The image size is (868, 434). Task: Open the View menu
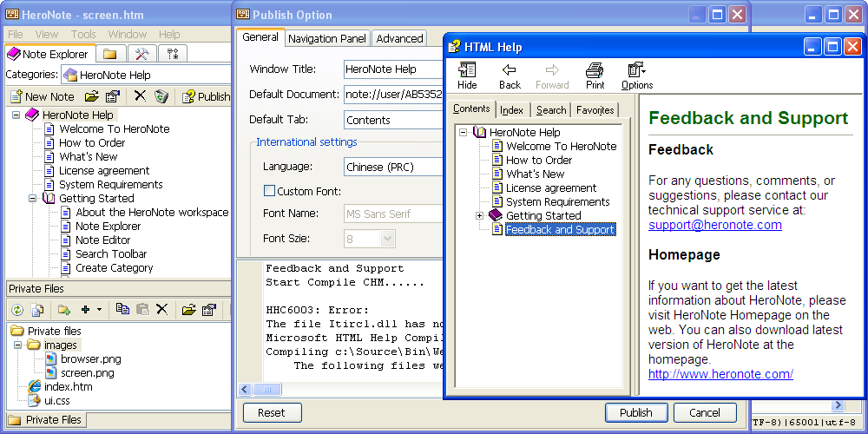47,35
